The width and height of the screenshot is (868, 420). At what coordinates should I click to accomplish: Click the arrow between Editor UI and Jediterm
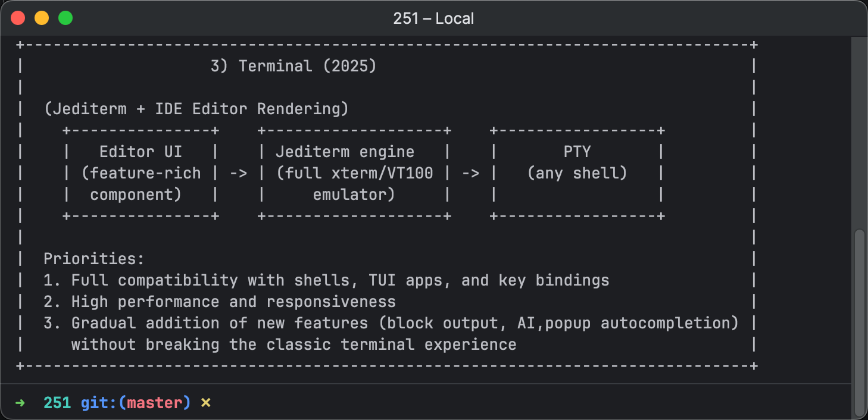point(239,174)
